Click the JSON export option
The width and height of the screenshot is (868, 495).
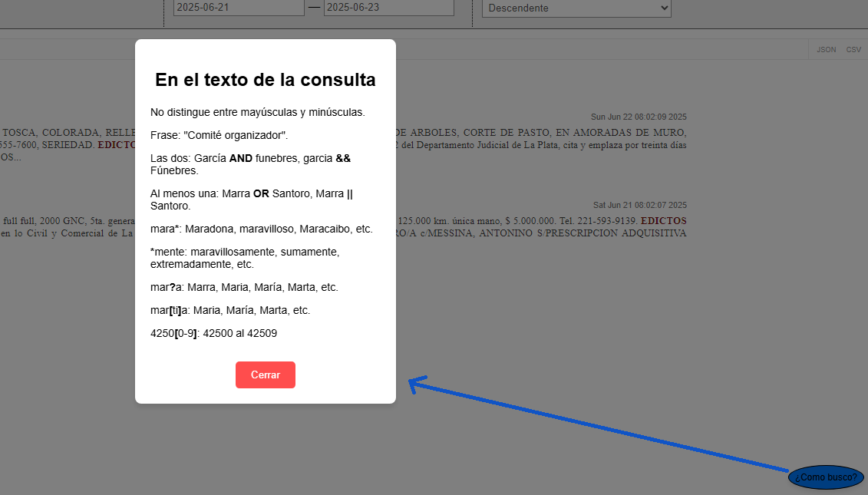pyautogui.click(x=826, y=49)
